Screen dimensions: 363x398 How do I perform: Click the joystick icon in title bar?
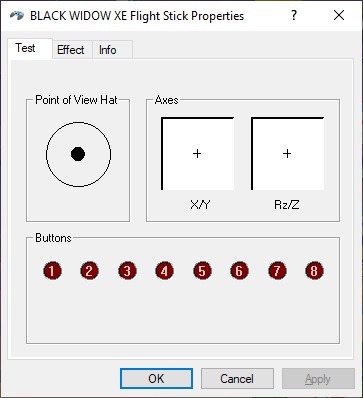click(17, 16)
